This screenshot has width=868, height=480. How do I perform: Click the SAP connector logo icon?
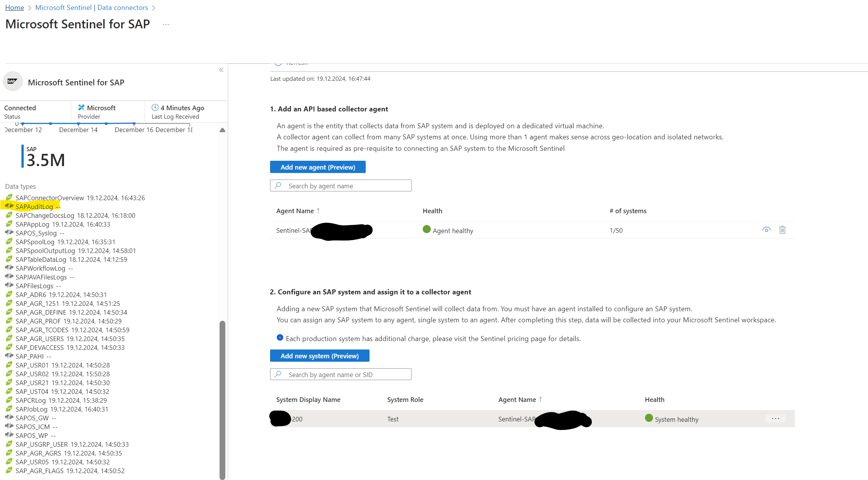(13, 81)
